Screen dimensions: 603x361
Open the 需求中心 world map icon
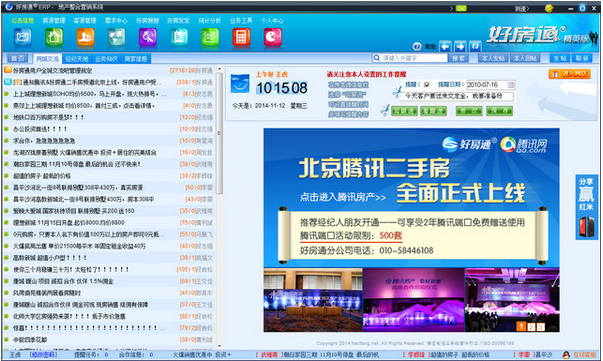[x=117, y=37]
